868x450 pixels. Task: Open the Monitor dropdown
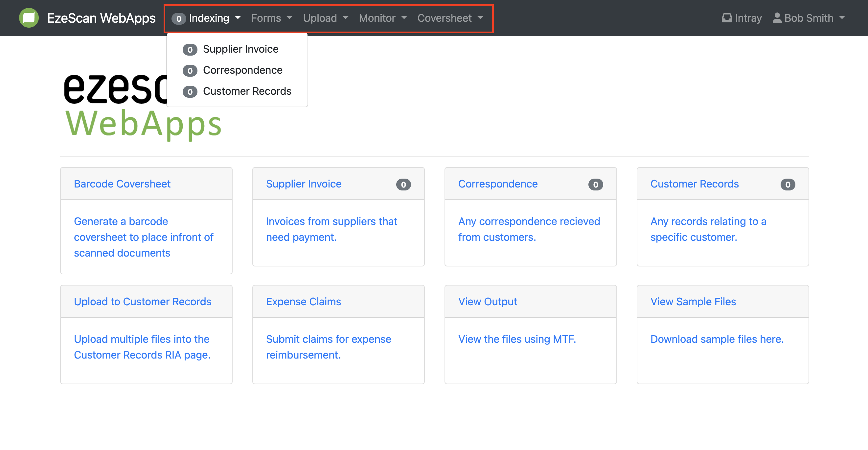(382, 18)
